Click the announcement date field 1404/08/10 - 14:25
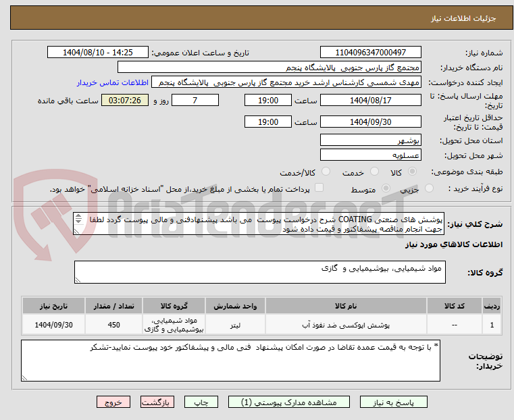 click(x=98, y=53)
